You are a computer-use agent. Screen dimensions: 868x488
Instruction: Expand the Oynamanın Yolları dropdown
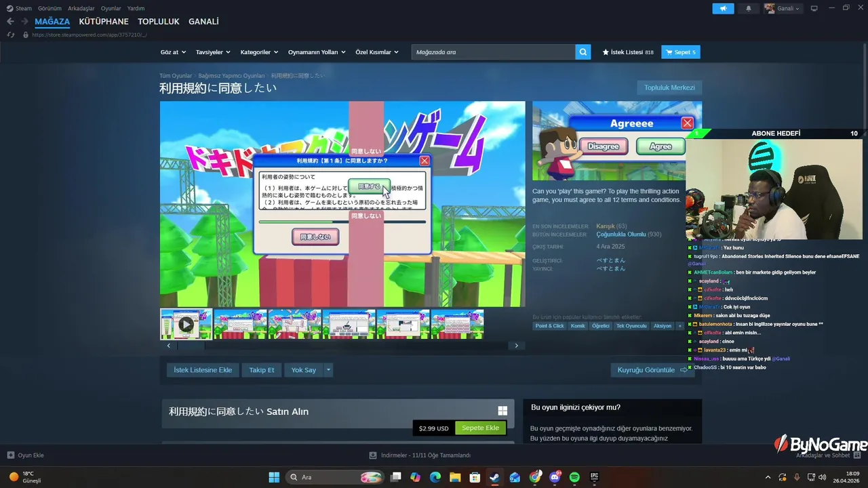(x=317, y=52)
